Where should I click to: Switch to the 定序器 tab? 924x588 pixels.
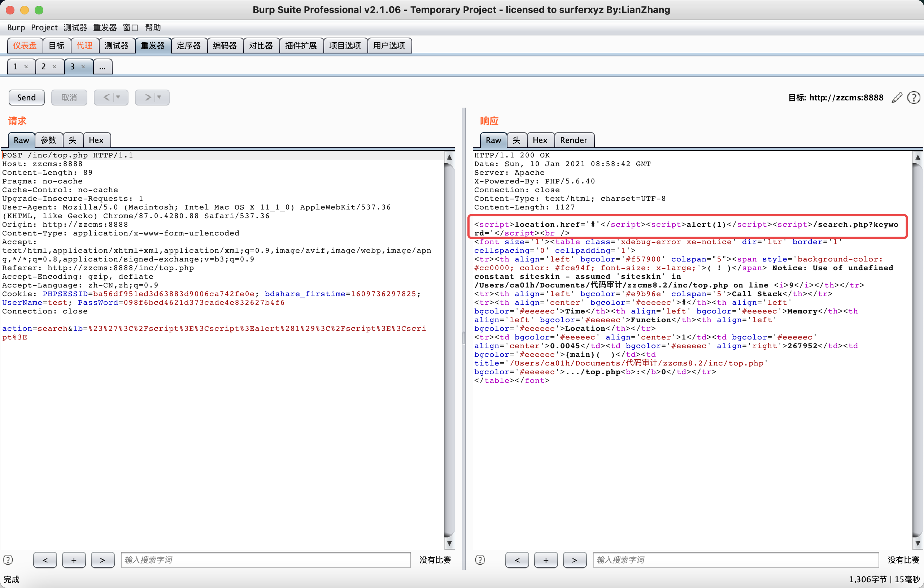189,46
